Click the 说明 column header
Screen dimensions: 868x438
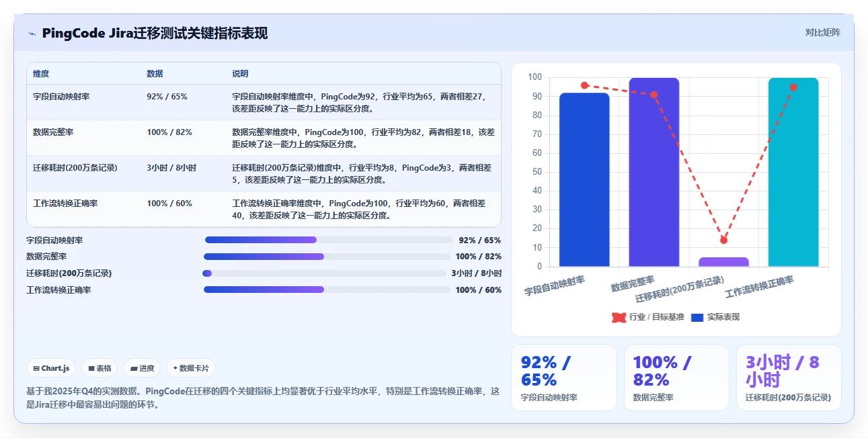point(240,74)
